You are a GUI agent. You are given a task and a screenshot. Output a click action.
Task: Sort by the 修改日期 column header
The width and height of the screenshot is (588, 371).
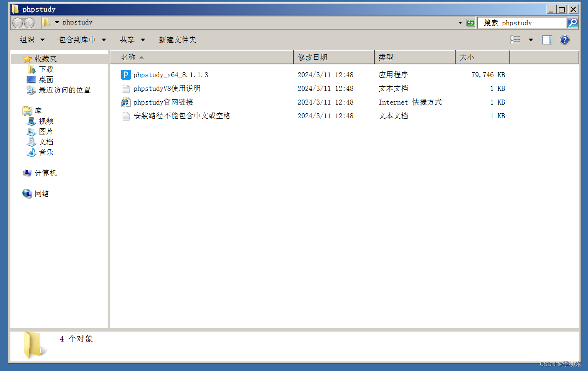tap(334, 57)
